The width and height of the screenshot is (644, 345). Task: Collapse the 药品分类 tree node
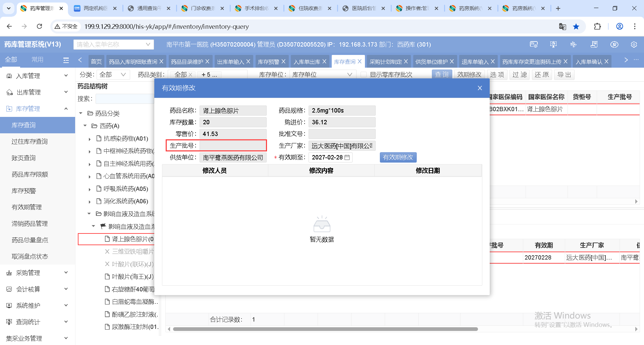pyautogui.click(x=81, y=114)
